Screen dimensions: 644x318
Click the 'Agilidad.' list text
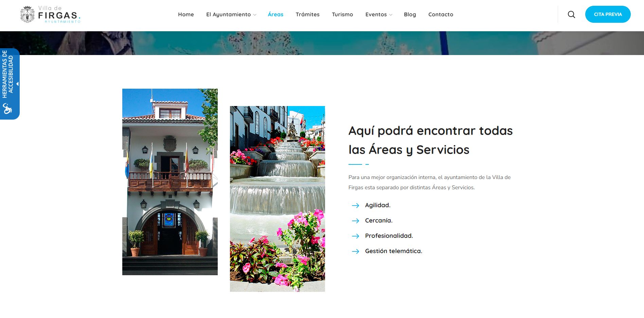378,205
